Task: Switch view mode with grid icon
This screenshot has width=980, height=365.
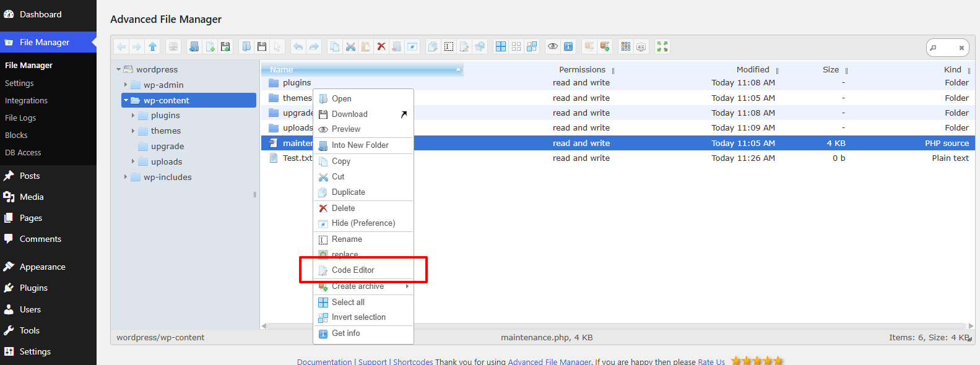Action: (x=626, y=46)
